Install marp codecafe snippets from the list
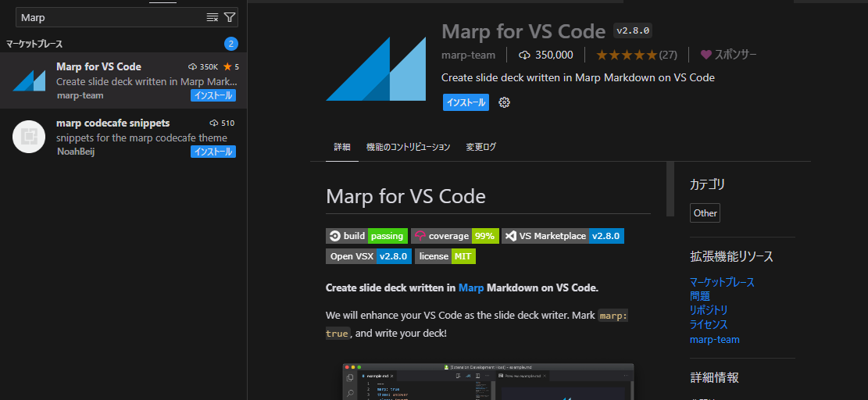The width and height of the screenshot is (868, 400). [x=213, y=152]
